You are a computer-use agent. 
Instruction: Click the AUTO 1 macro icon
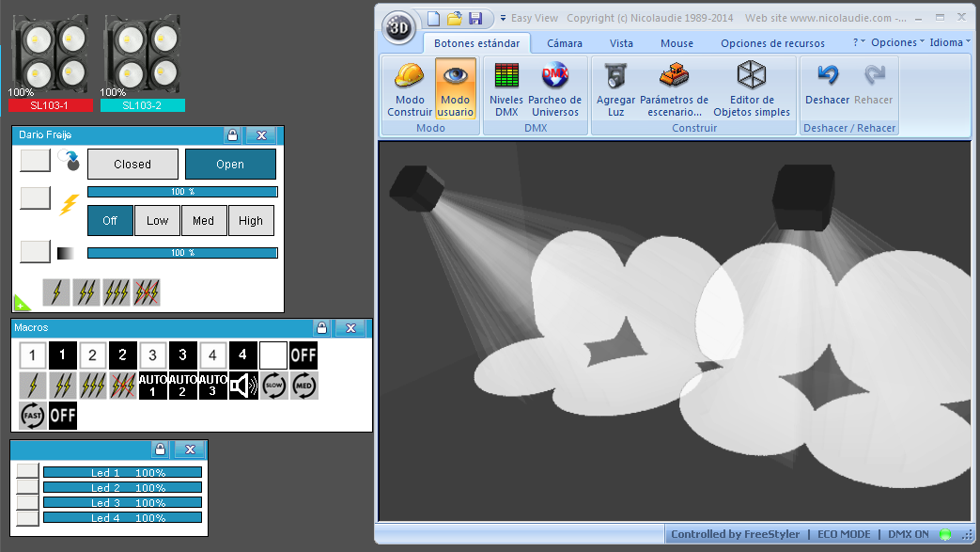(152, 386)
